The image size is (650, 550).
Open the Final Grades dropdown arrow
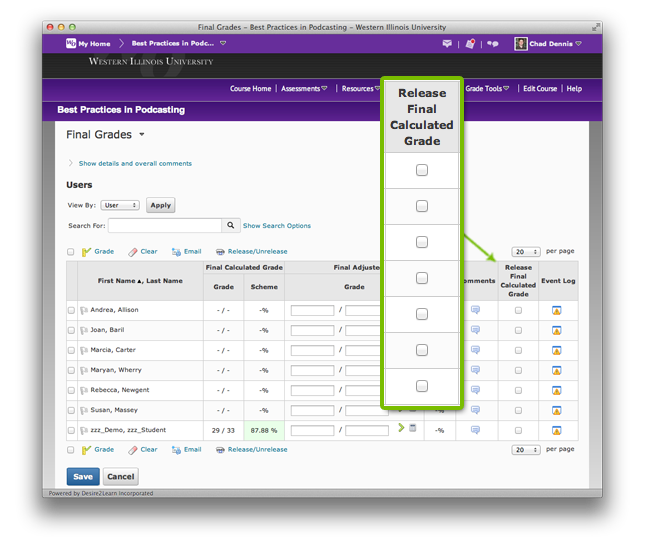pyautogui.click(x=142, y=134)
